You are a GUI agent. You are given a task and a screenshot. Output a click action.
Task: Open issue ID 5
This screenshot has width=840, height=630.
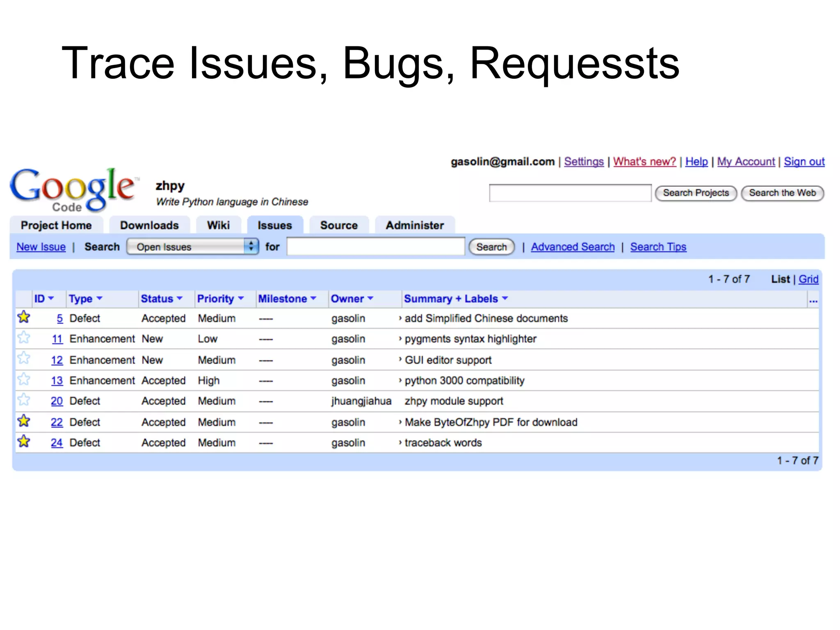coord(60,319)
